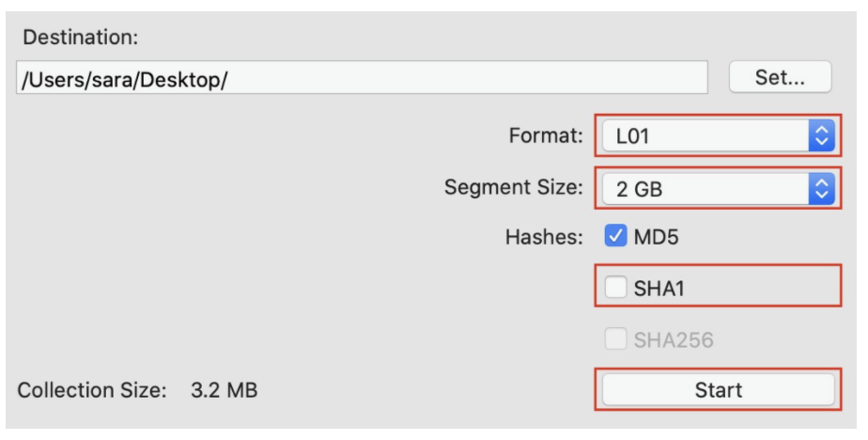Click the Destination: heading label
The width and height of the screenshot is (868, 440).
tap(81, 37)
